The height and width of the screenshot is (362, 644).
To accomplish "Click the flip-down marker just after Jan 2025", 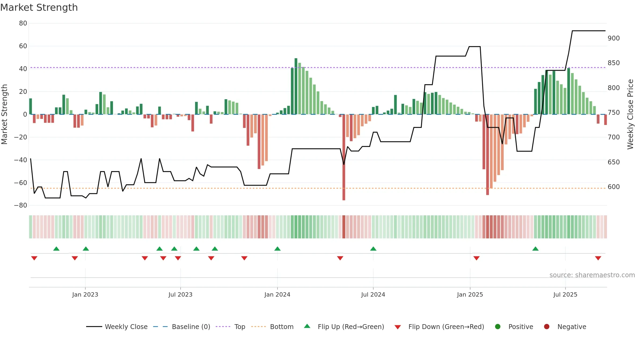I will [x=477, y=258].
